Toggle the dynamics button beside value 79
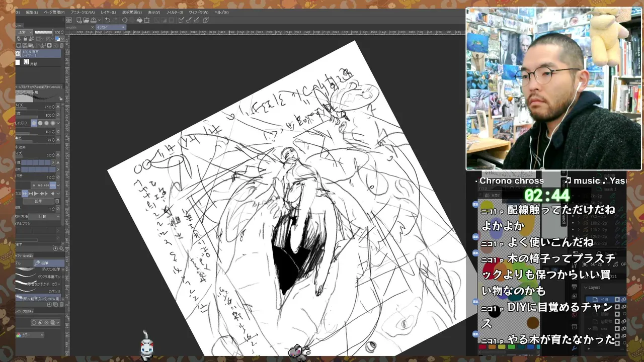This screenshot has width=644, height=362. (58, 140)
